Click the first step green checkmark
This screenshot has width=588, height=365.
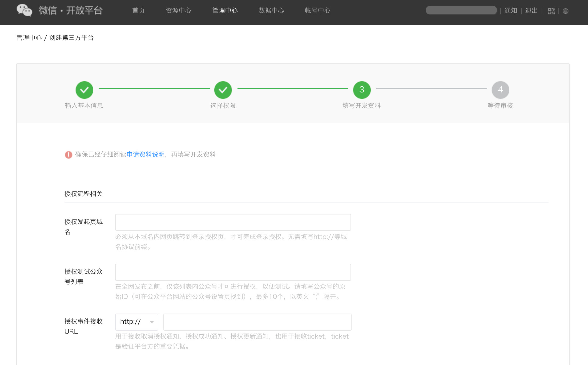coord(84,90)
